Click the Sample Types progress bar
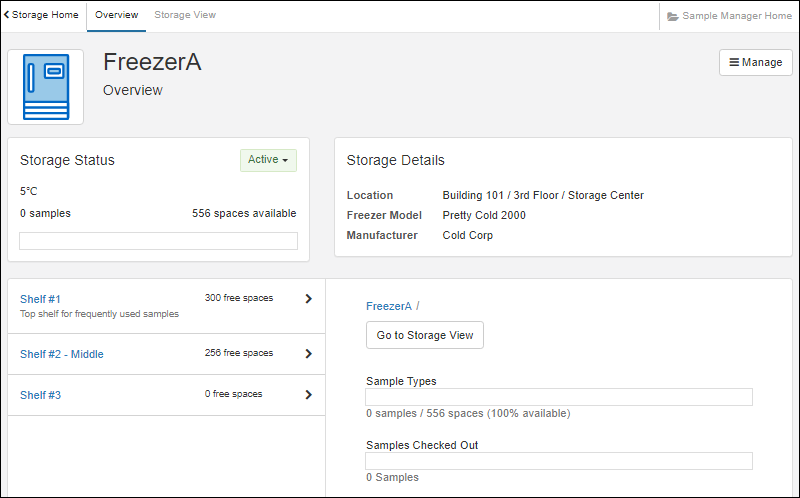This screenshot has height=498, width=800. (x=559, y=397)
